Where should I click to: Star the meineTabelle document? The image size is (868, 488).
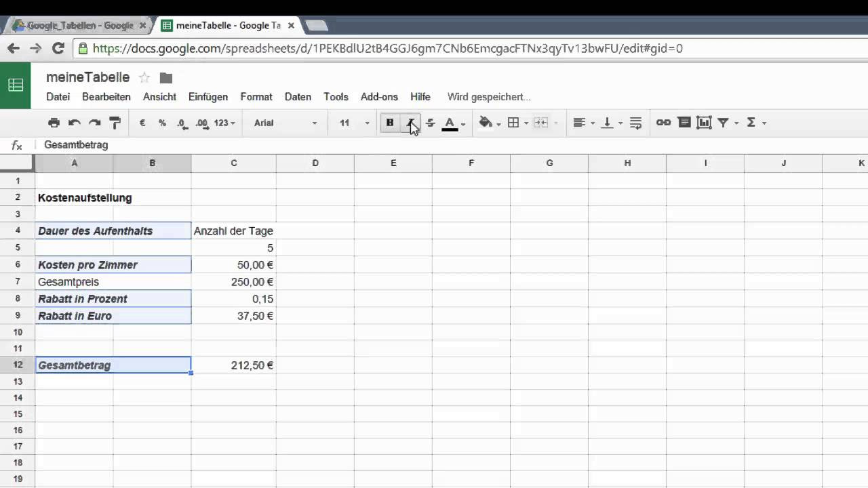pos(144,77)
